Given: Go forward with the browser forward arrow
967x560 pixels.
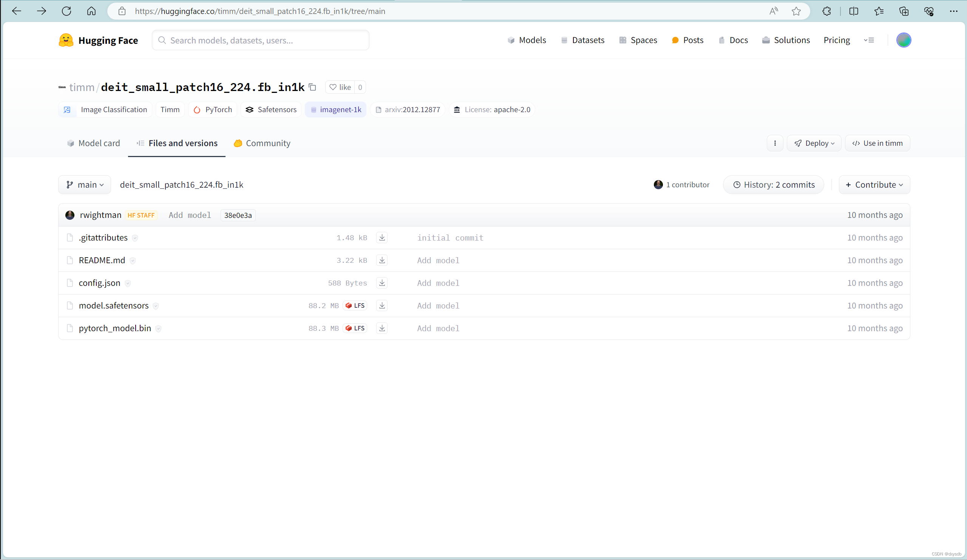Looking at the screenshot, I should click(42, 11).
